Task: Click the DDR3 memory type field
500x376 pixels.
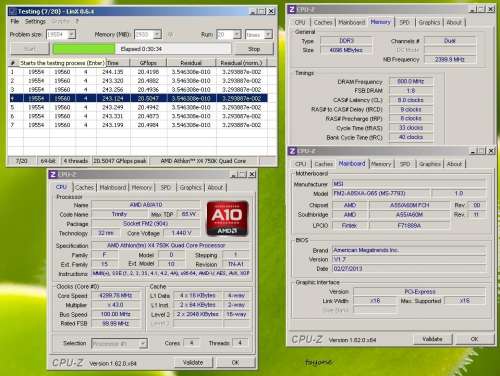Action: [346, 41]
